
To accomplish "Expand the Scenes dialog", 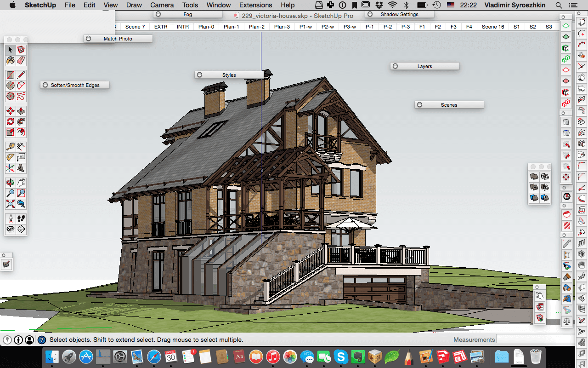I will pyautogui.click(x=419, y=104).
